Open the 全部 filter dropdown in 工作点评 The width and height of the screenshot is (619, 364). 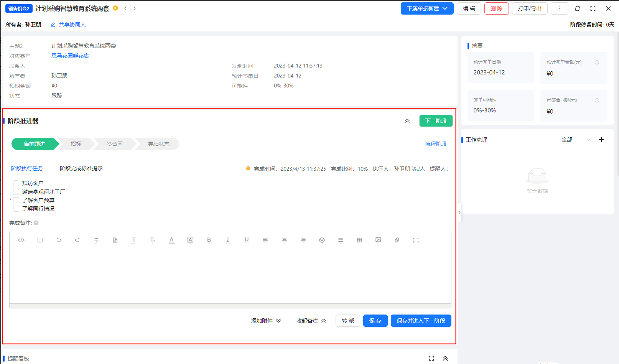[575, 140]
